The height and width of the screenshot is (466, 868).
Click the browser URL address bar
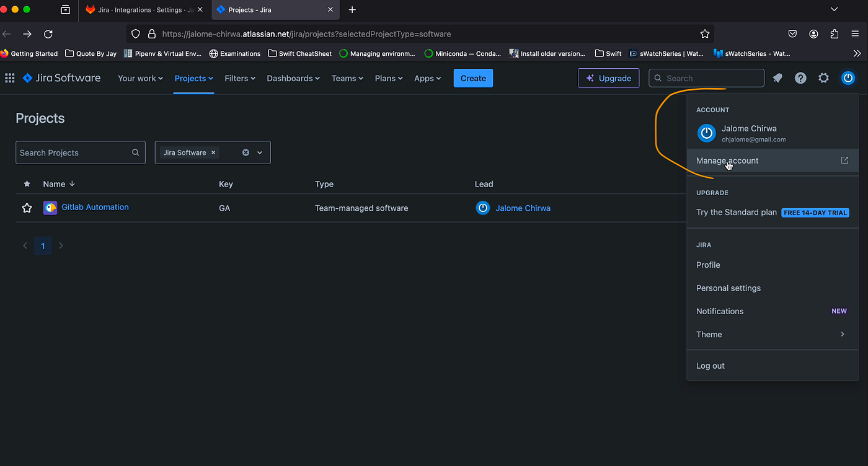(422, 34)
